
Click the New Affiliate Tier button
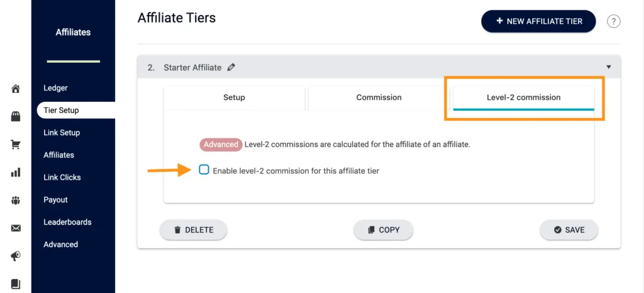click(538, 21)
